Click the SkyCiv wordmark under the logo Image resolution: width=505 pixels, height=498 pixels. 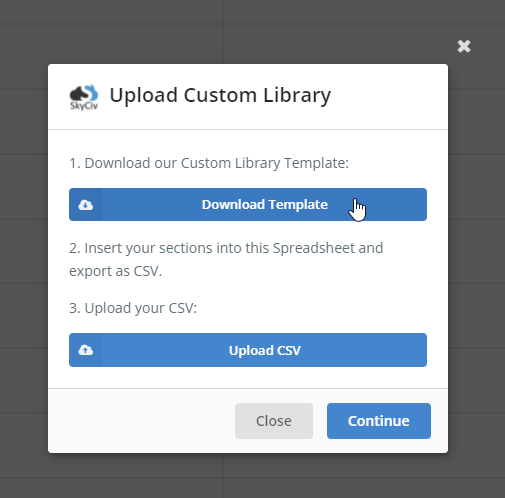[84, 106]
